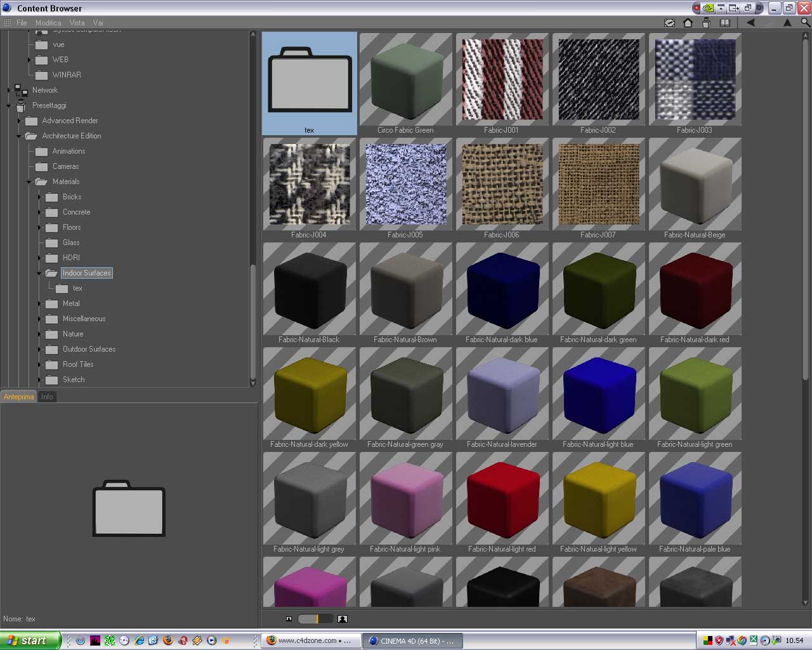Click the material grid scroll-down arrow
The height and width of the screenshot is (650, 812).
coord(806,602)
